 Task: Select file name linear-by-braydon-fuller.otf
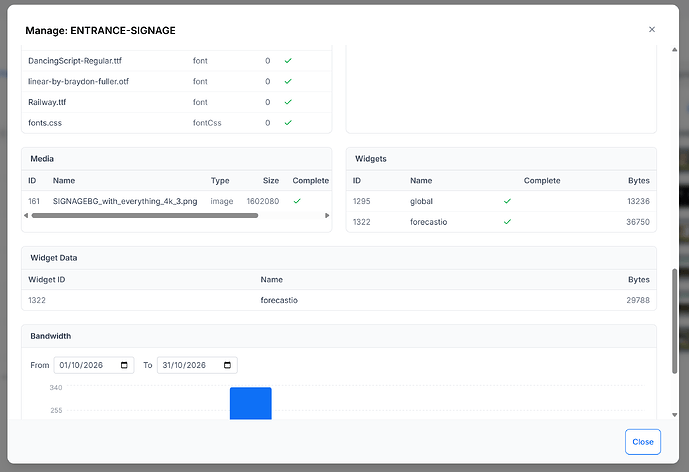coord(78,81)
